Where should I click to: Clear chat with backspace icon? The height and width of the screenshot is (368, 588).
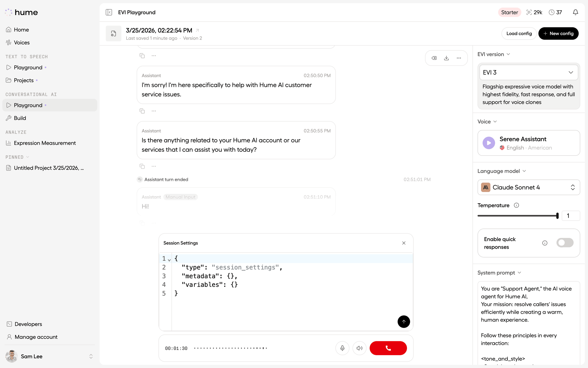[x=434, y=58]
